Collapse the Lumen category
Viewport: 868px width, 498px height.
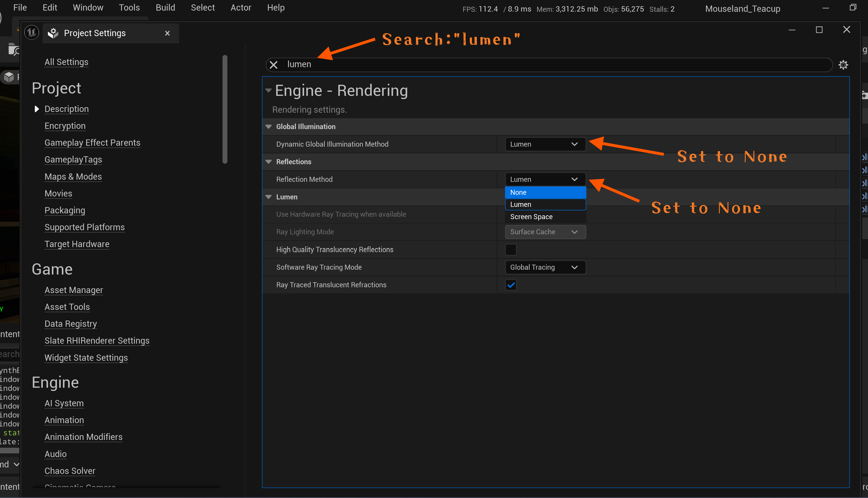(x=269, y=197)
